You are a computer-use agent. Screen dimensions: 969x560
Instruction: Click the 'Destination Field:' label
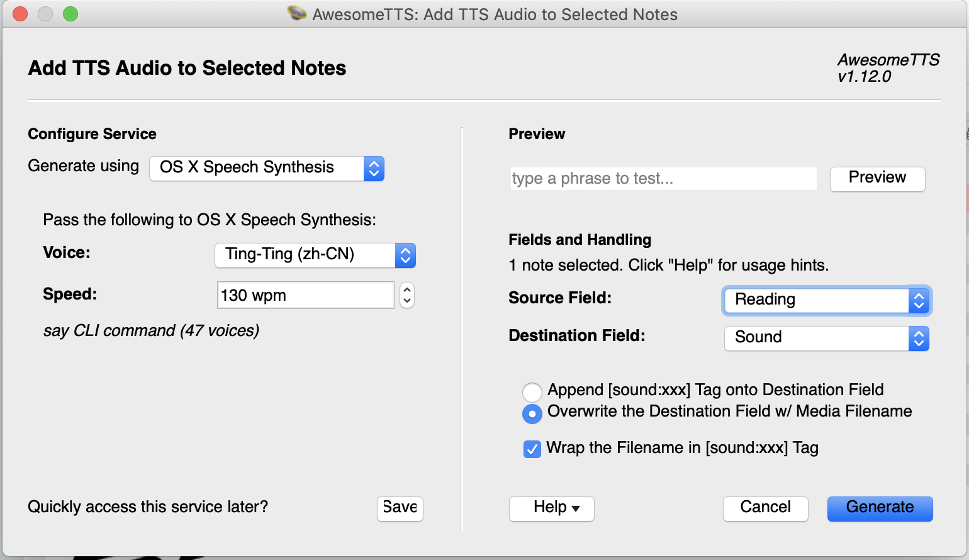pyautogui.click(x=577, y=335)
